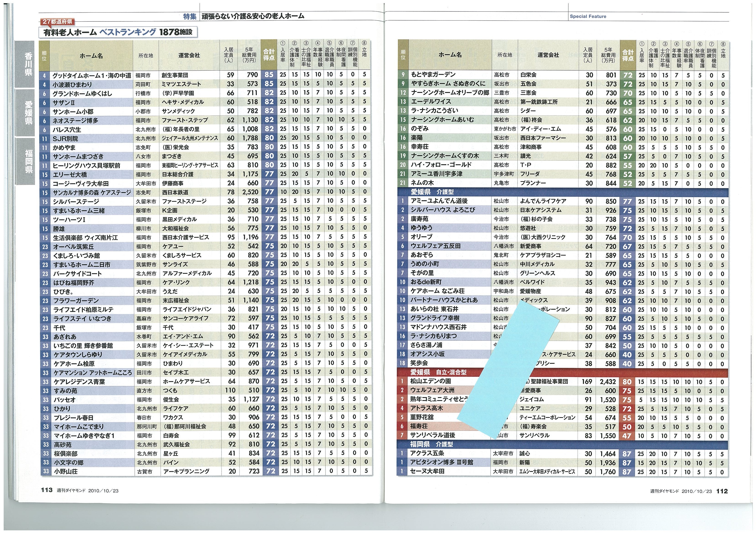Click the Special Feature header text

(x=588, y=16)
